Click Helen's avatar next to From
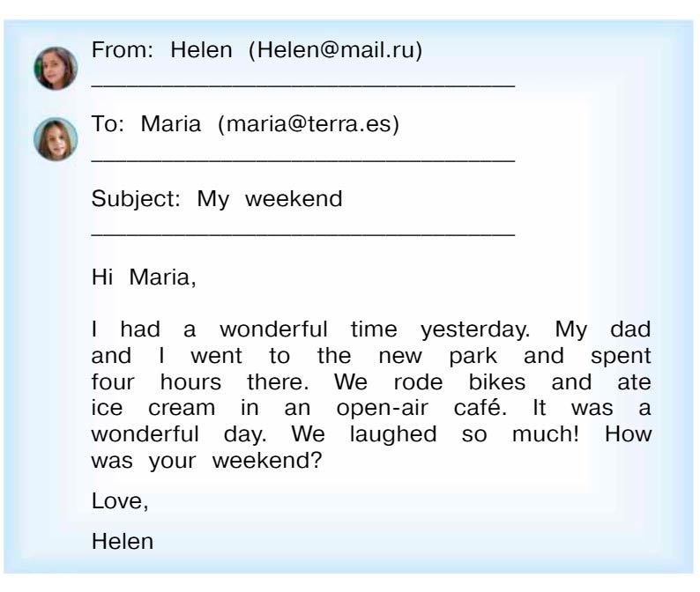 click(x=56, y=69)
